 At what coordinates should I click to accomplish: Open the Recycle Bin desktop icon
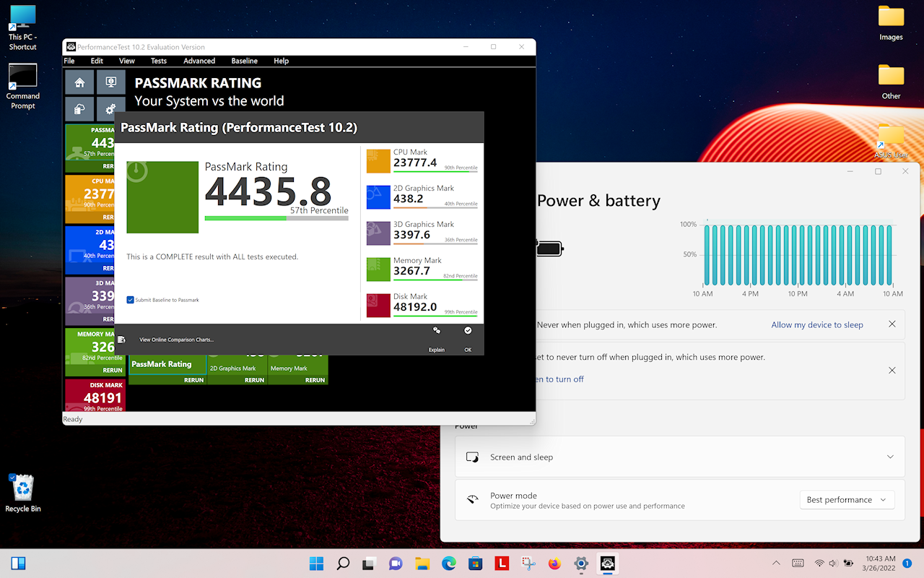tap(23, 493)
